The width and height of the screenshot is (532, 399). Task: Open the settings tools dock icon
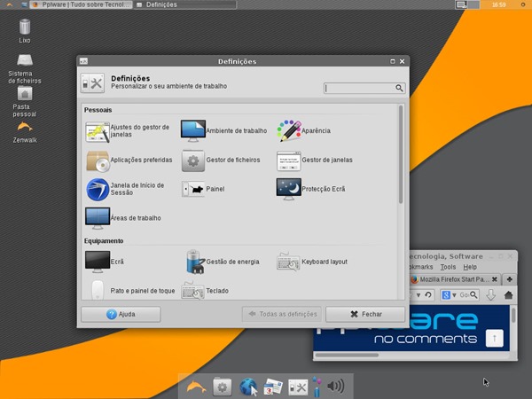[x=298, y=387]
